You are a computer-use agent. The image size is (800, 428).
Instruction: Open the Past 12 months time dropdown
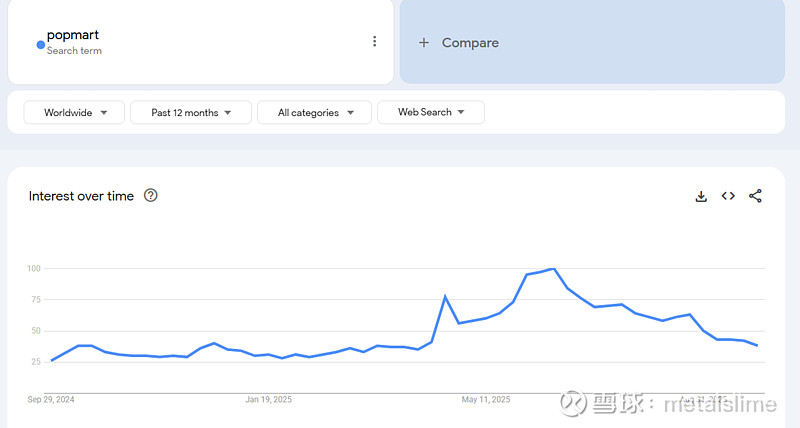(191, 113)
